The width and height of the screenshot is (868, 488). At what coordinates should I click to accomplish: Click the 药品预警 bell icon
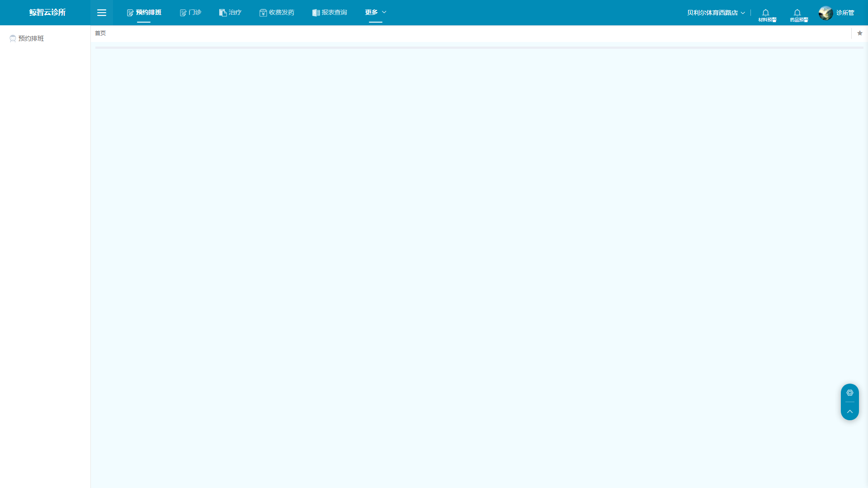click(x=799, y=15)
